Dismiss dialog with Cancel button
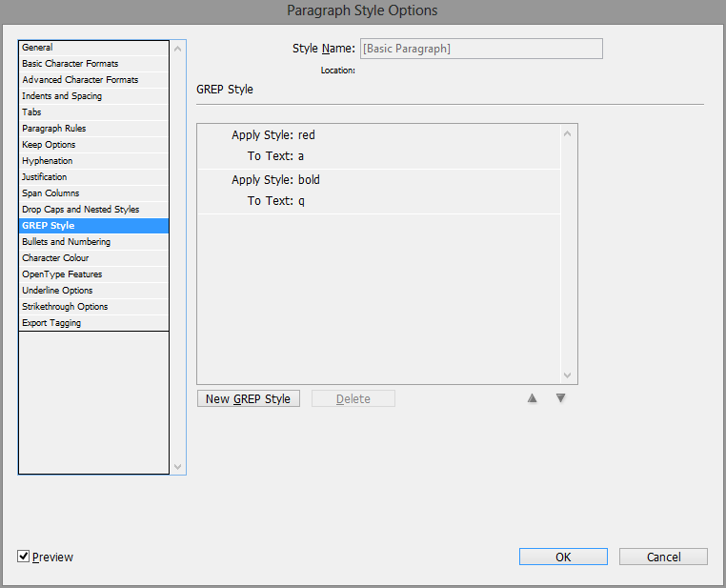Screen dimensions: 726x588 click(663, 557)
